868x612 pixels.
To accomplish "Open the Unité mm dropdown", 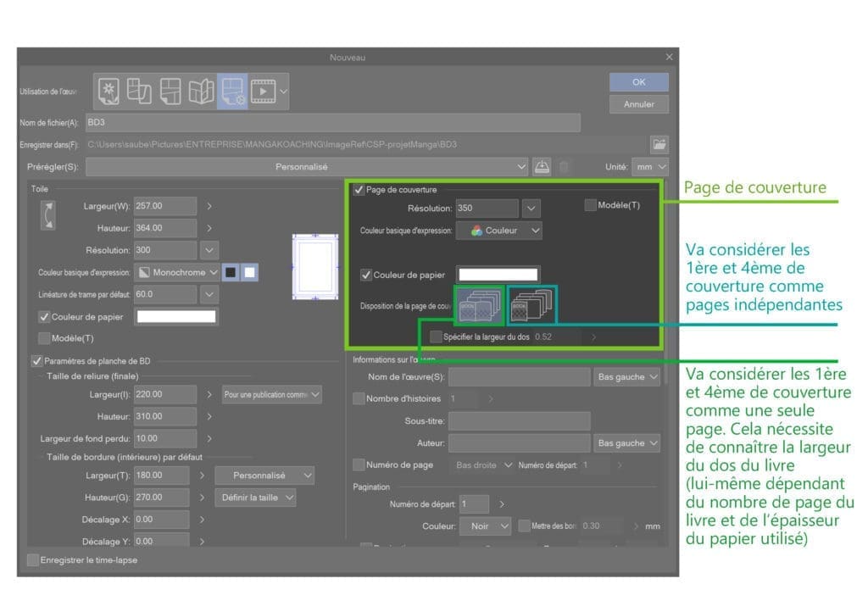I will click(x=650, y=166).
